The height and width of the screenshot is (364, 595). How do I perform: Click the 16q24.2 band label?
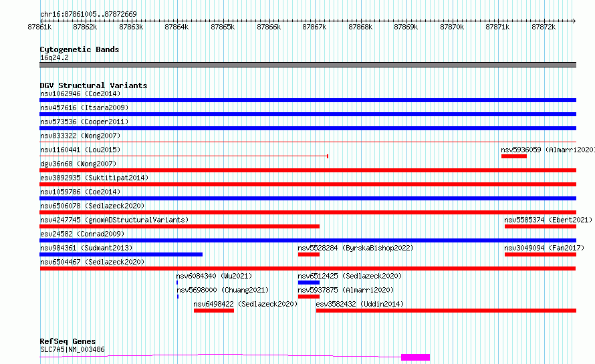(x=54, y=57)
